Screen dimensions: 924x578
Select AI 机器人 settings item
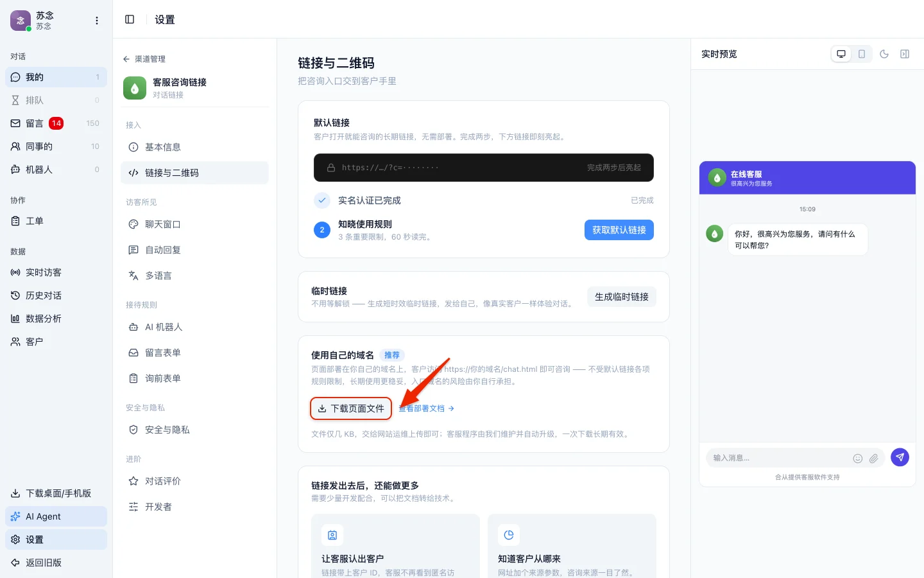click(x=194, y=327)
